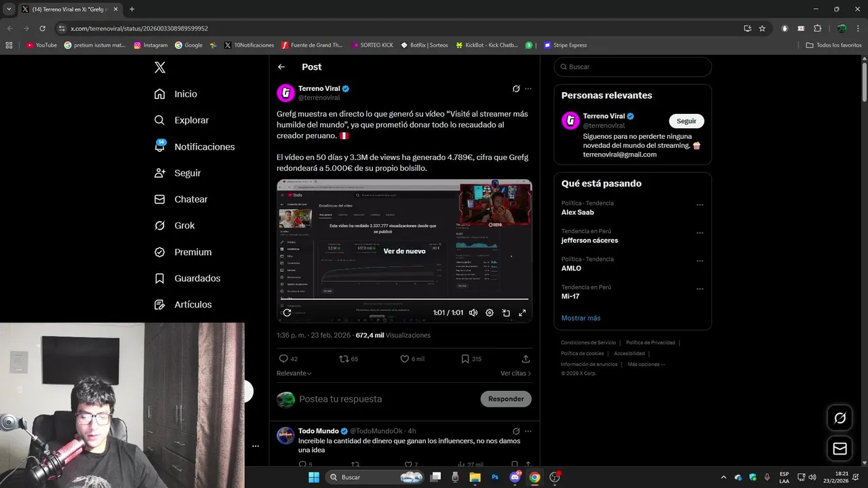Open more options for Alex Saab trend
The width and height of the screenshot is (868, 488).
[700, 205]
